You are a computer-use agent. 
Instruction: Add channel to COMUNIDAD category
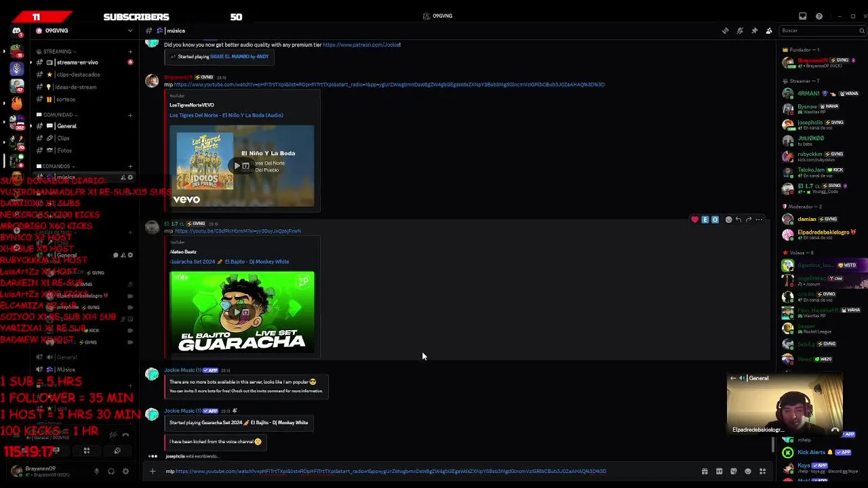click(130, 115)
